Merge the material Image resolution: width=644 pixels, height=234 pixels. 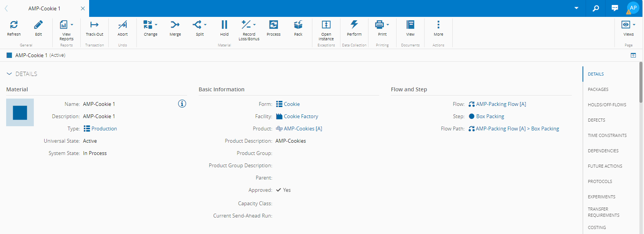click(175, 25)
